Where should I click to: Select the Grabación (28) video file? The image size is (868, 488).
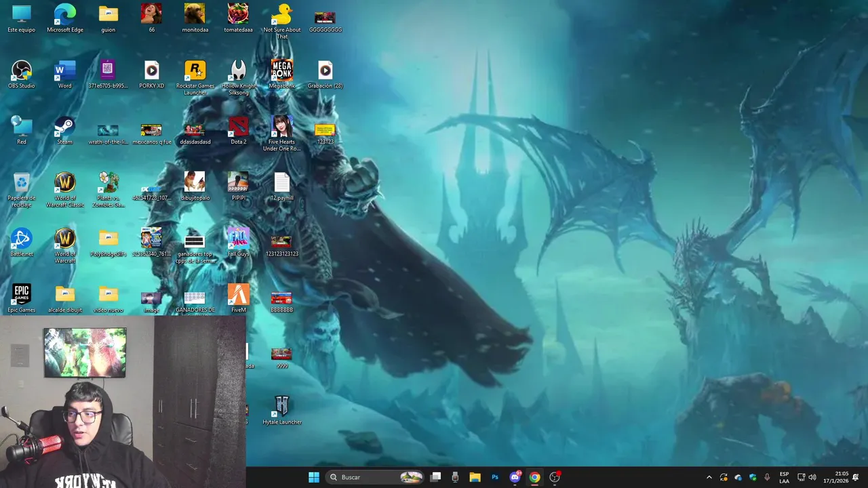(325, 75)
